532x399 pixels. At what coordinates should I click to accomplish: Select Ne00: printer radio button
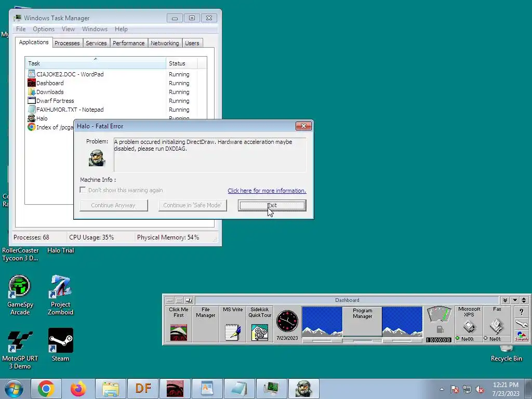[x=458, y=338]
